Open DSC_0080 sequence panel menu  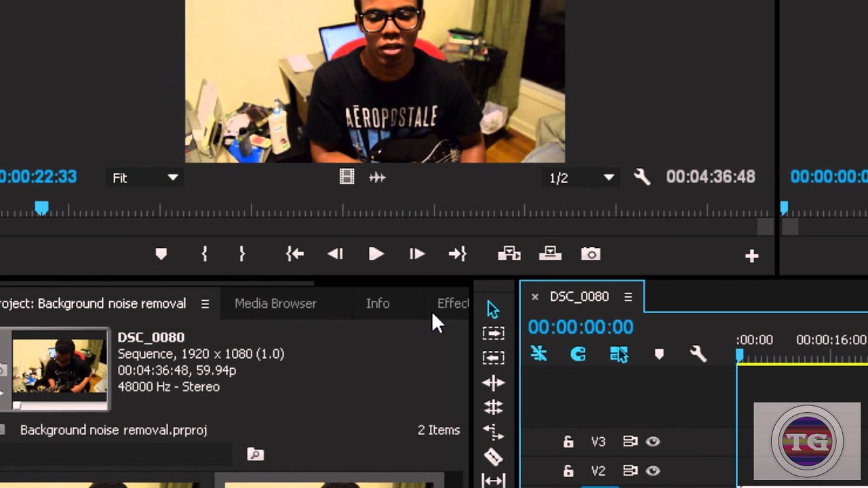[628, 297]
